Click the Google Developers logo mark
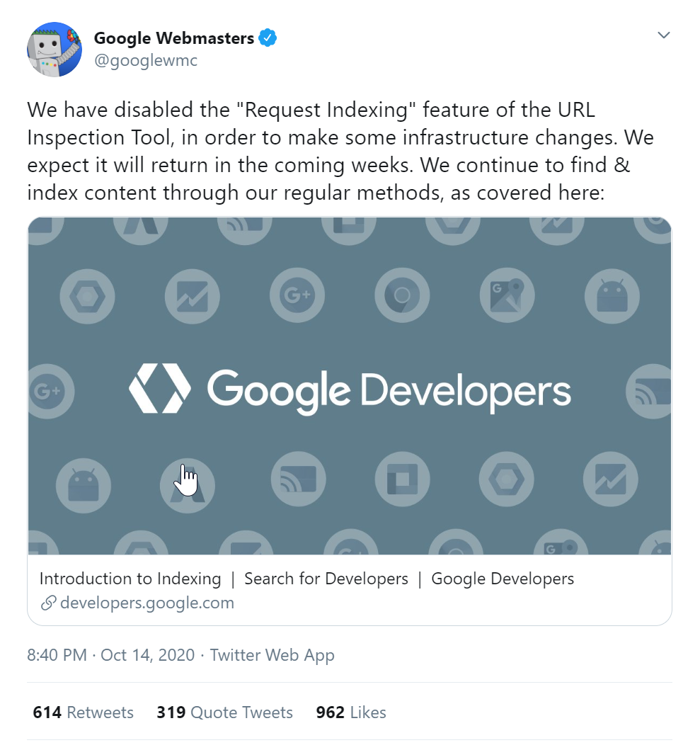The height and width of the screenshot is (750, 700). [160, 389]
